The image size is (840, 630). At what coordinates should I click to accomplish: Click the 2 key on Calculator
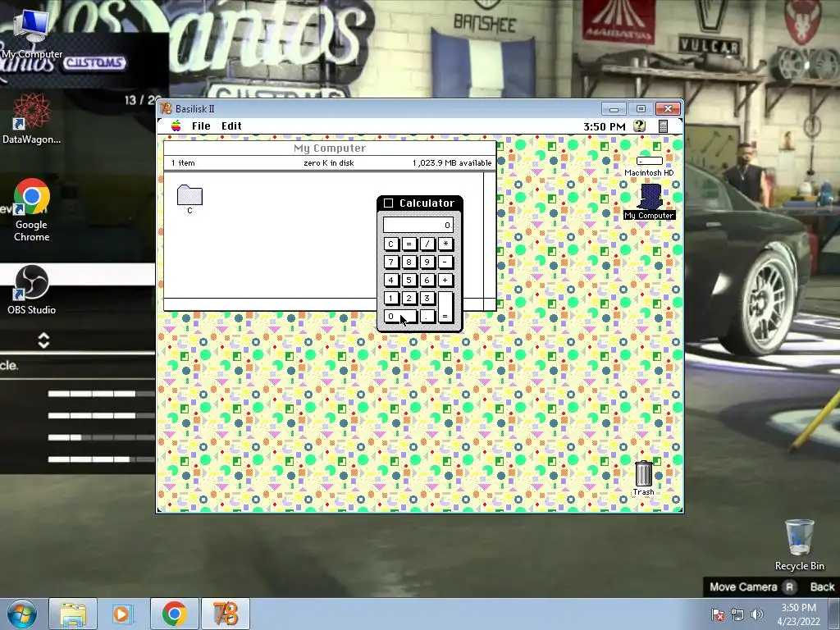click(x=409, y=299)
